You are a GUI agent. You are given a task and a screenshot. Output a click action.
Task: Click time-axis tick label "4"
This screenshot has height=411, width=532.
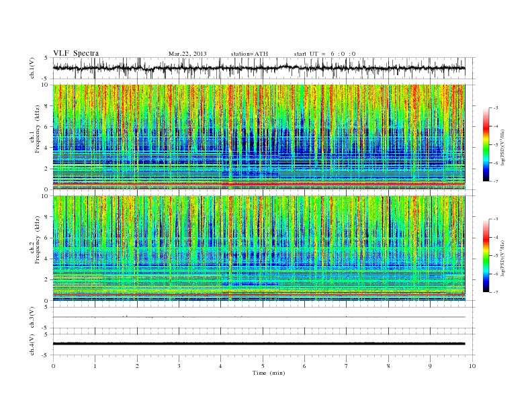(221, 366)
